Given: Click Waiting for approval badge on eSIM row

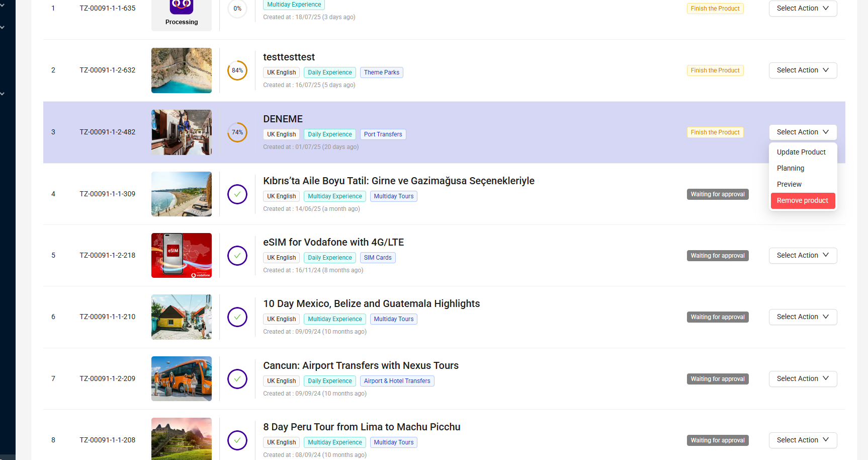Looking at the screenshot, I should tap(718, 256).
